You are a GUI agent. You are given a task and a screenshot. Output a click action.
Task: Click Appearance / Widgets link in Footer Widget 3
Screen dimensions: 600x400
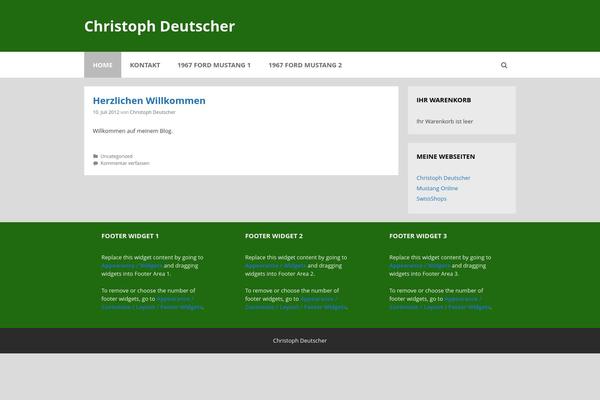point(419,266)
